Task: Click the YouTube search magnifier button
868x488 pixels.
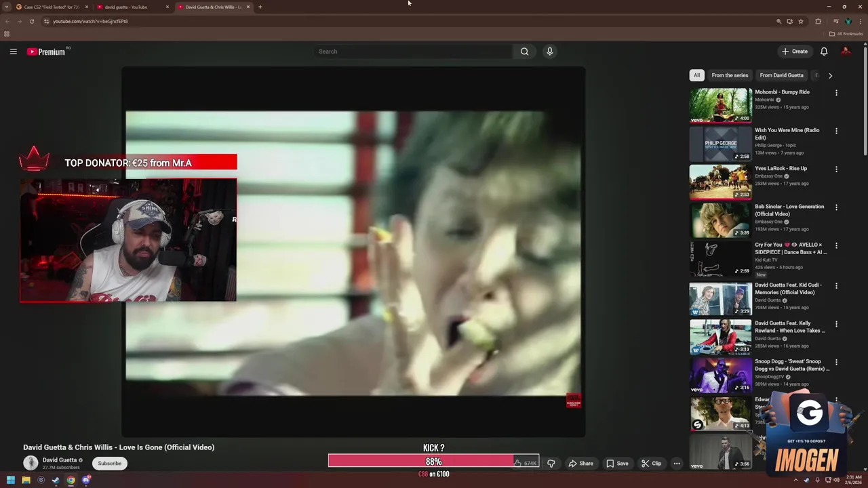Action: pos(524,52)
